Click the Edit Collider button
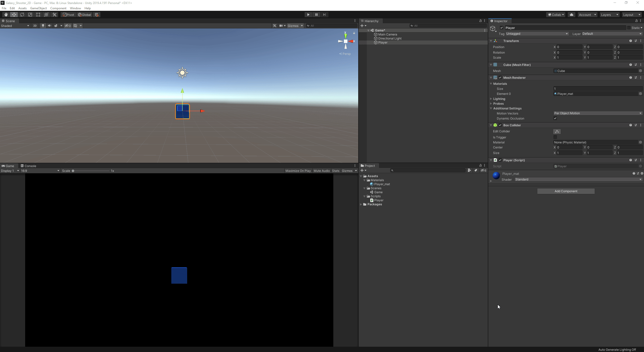Screen dimensions: 644x352 (x=557, y=132)
